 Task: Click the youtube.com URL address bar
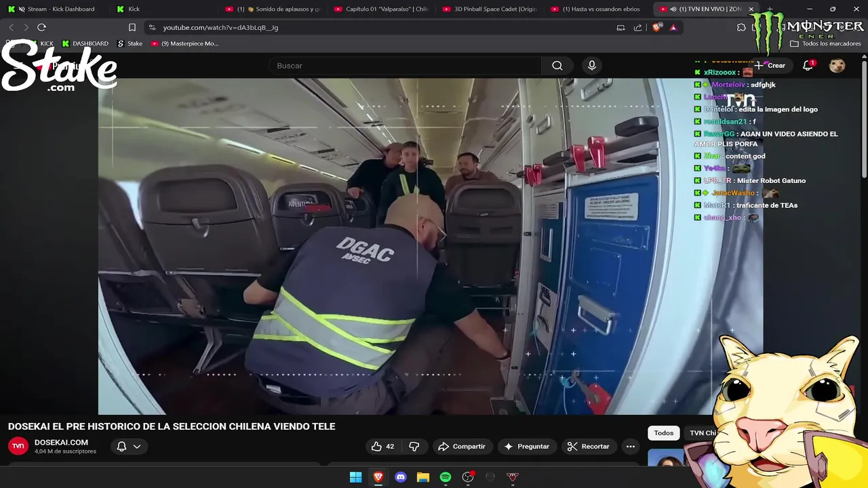220,27
